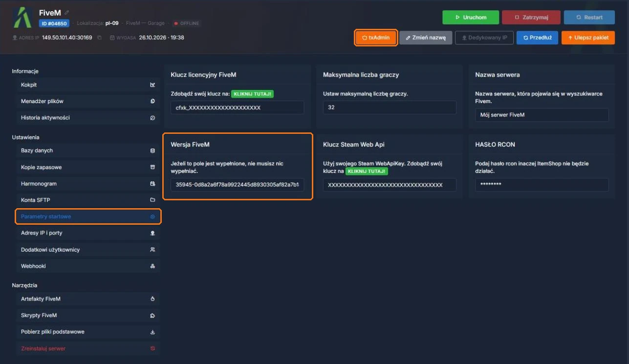
Task: Click the Nazwa serwera input field
Action: [542, 115]
